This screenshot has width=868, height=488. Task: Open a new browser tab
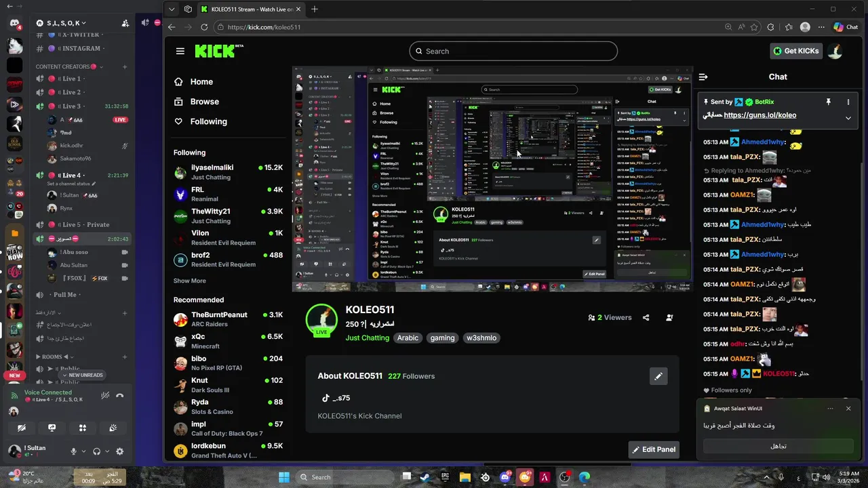(314, 9)
